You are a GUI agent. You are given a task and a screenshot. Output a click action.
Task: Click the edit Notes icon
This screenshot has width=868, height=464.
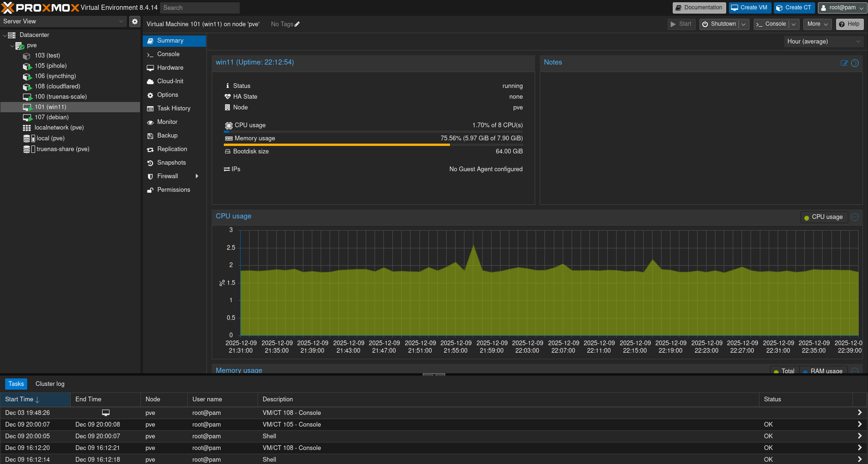click(x=844, y=63)
